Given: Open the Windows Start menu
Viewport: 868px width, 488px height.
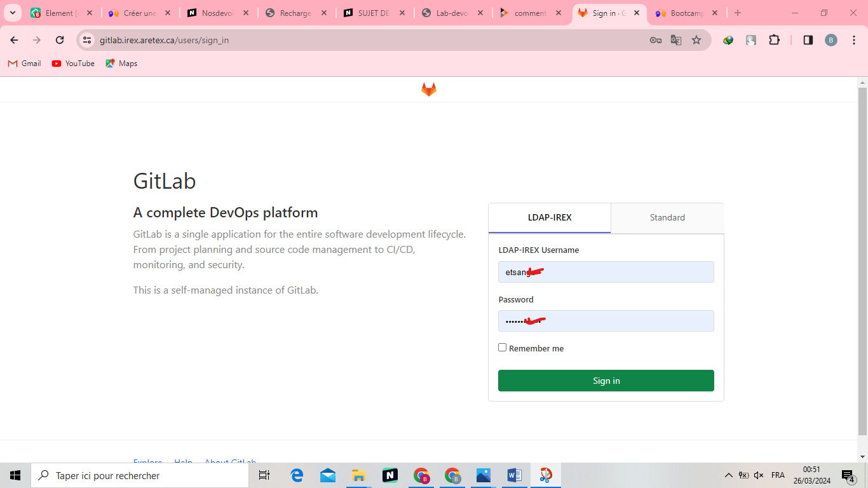Looking at the screenshot, I should point(15,475).
